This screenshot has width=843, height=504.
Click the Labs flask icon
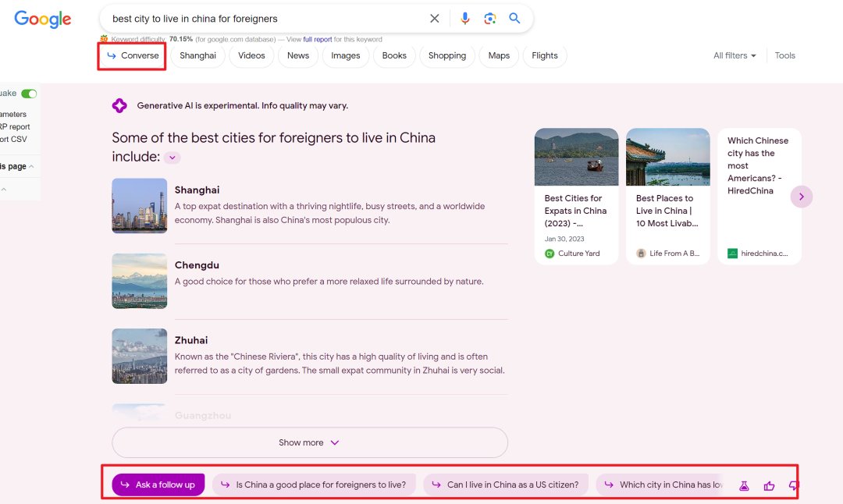[x=744, y=486]
